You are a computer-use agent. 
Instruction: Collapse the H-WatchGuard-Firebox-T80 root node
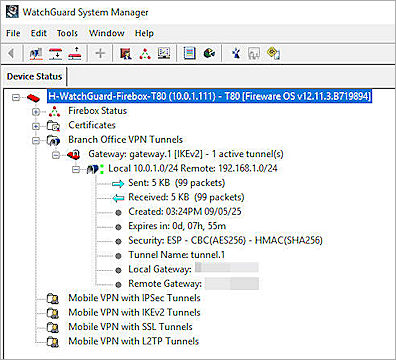click(16, 98)
